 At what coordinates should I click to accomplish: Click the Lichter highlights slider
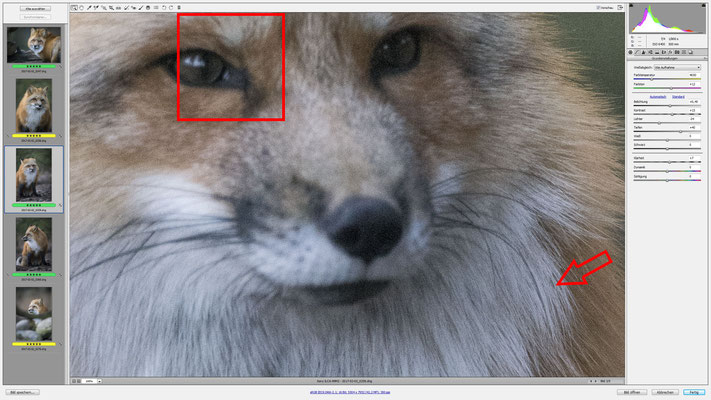(667, 123)
